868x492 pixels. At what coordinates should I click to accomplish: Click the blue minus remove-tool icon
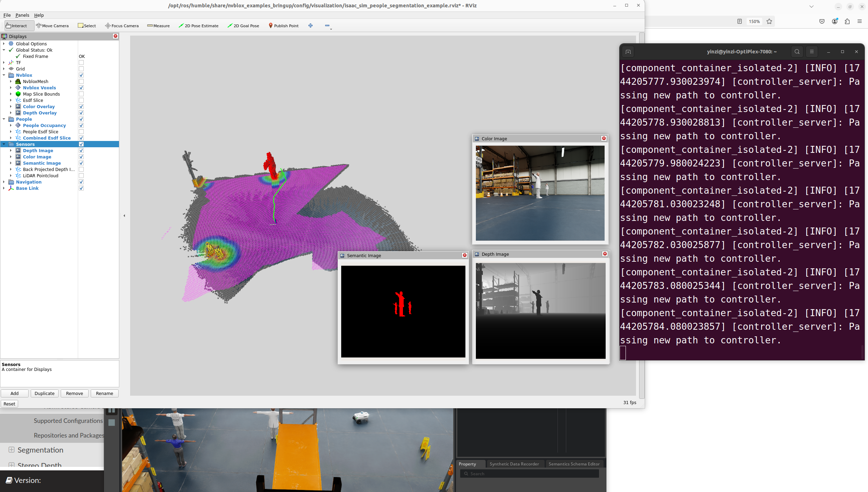[x=327, y=25]
